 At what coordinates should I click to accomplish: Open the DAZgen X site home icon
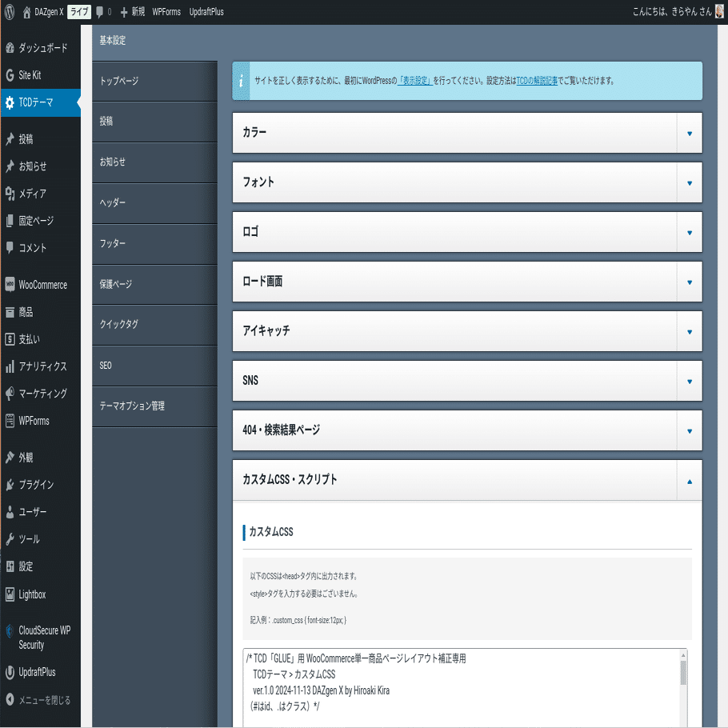point(26,12)
